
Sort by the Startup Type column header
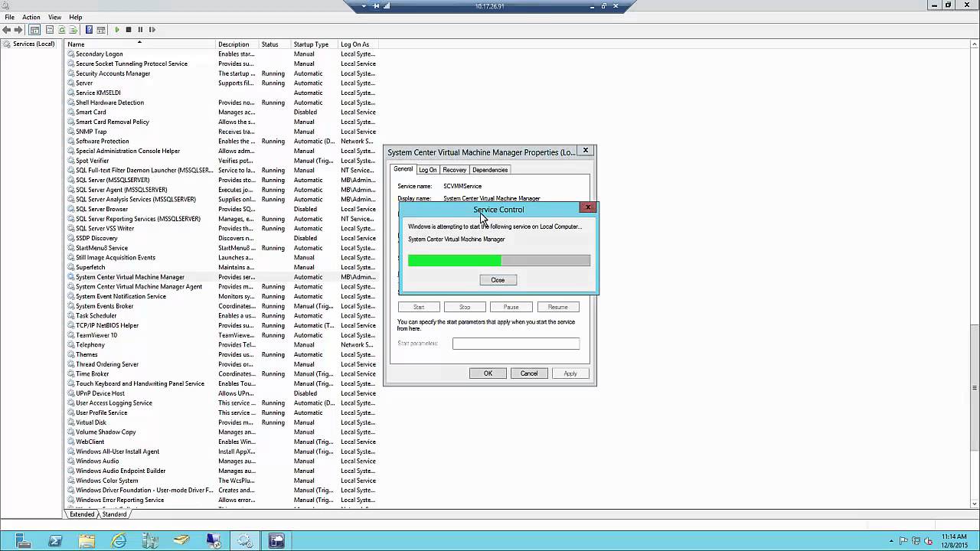(315, 44)
